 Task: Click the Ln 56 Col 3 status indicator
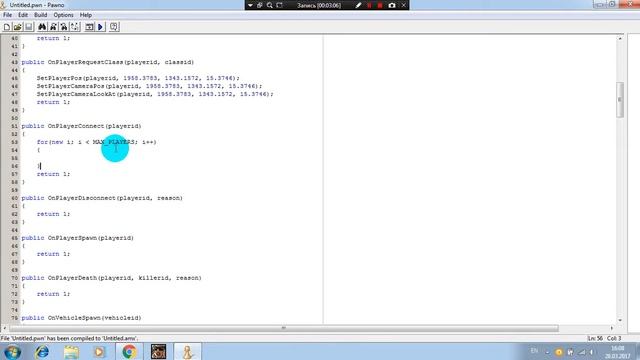click(604, 338)
